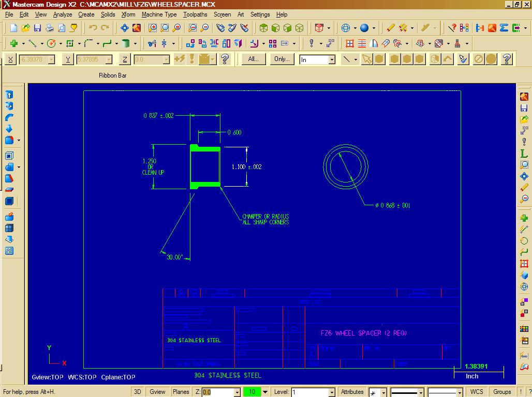Open the Machine Type menu
Screen dimensions: 532x397
(x=159, y=14)
